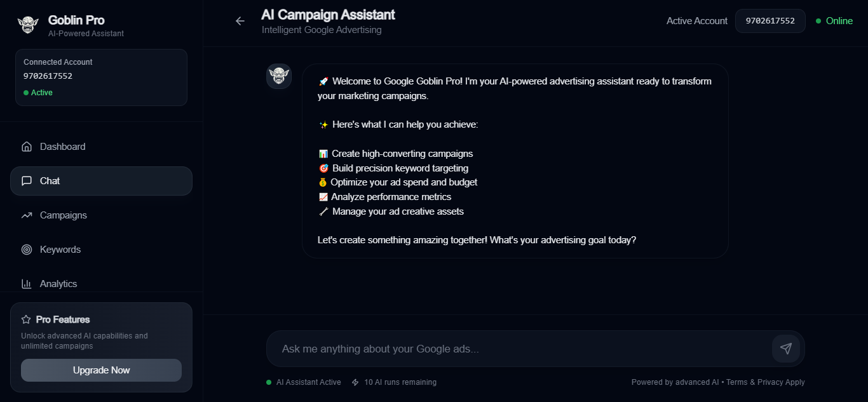Click the Goblin Pro logo icon

point(28,25)
